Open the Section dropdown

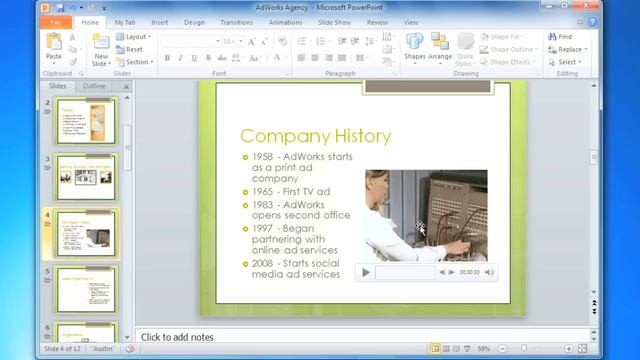[135, 62]
